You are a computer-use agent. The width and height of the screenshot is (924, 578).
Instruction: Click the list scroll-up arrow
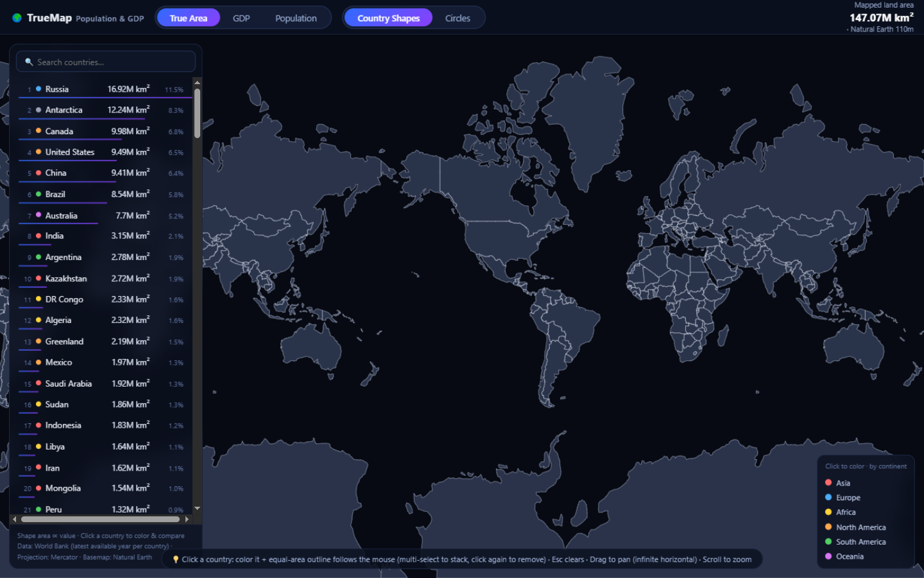[x=197, y=83]
